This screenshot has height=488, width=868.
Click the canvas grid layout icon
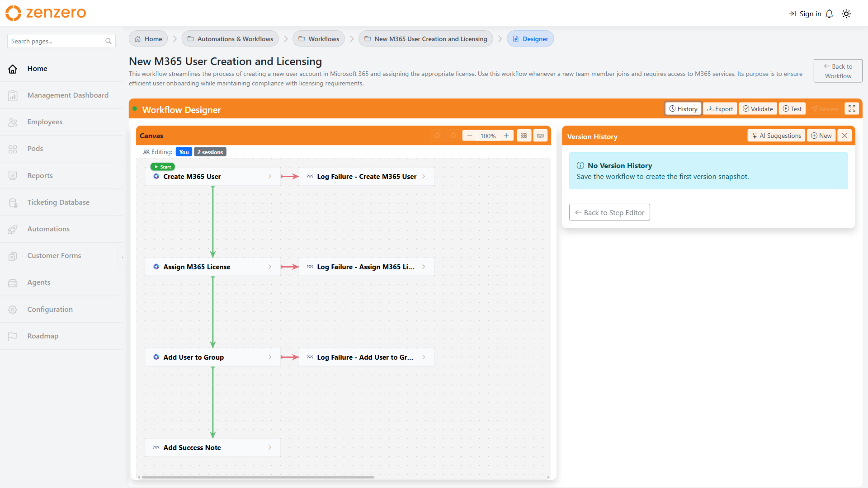tap(524, 136)
